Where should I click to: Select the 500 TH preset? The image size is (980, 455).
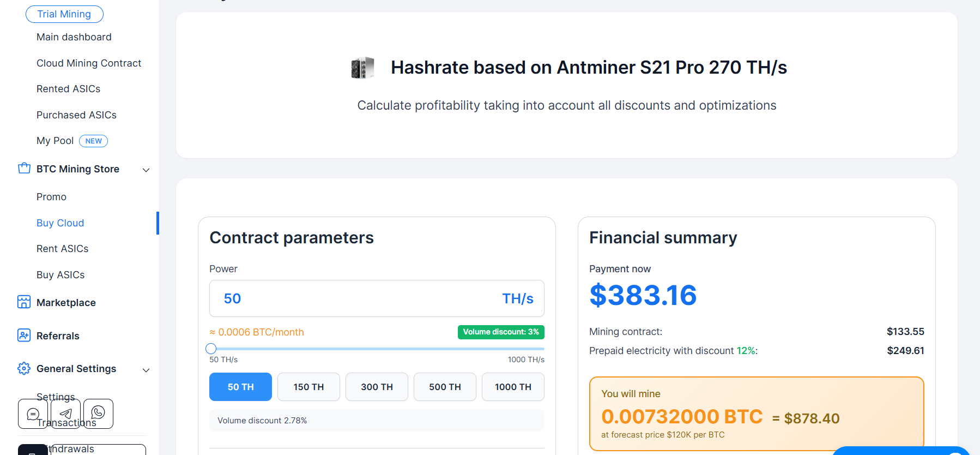(445, 387)
